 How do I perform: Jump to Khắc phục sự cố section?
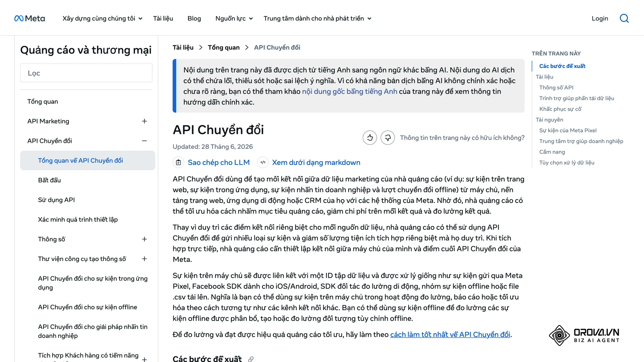coord(560,109)
